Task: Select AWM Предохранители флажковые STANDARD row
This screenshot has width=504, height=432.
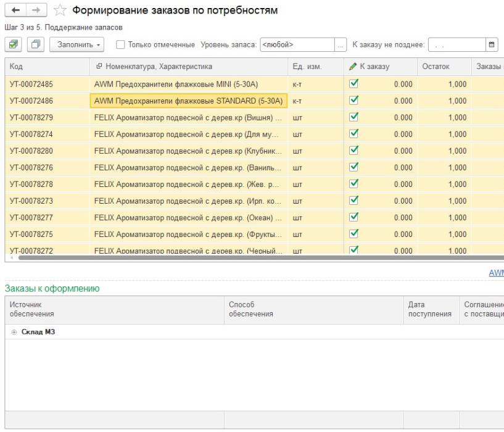Action: click(x=188, y=101)
